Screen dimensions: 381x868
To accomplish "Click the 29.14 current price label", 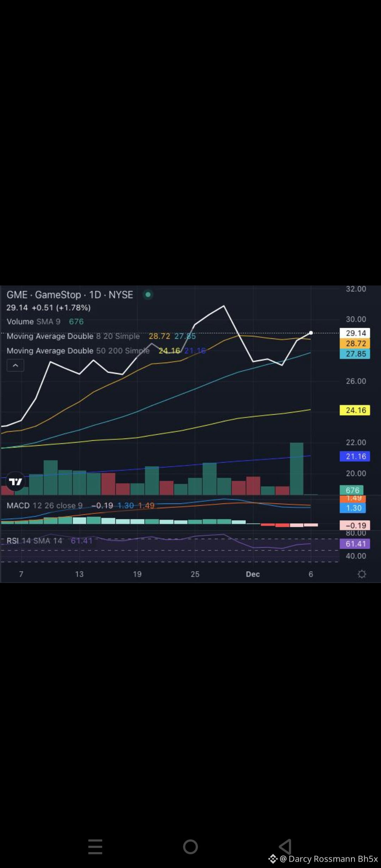I will point(355,333).
